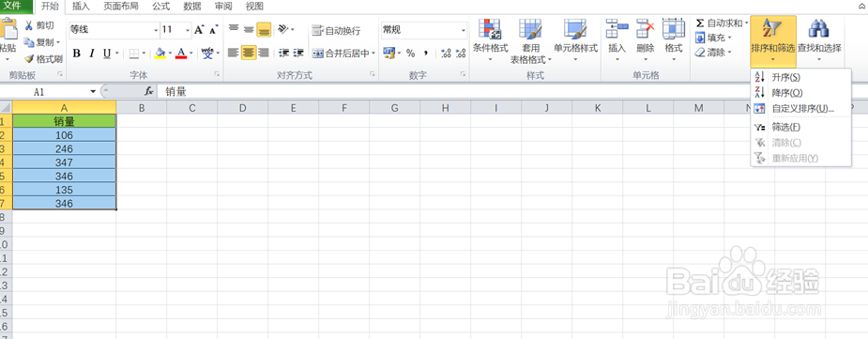Viewport: 868px width, 339px height.
Task: Click the accounting number format icon
Action: [x=389, y=54]
